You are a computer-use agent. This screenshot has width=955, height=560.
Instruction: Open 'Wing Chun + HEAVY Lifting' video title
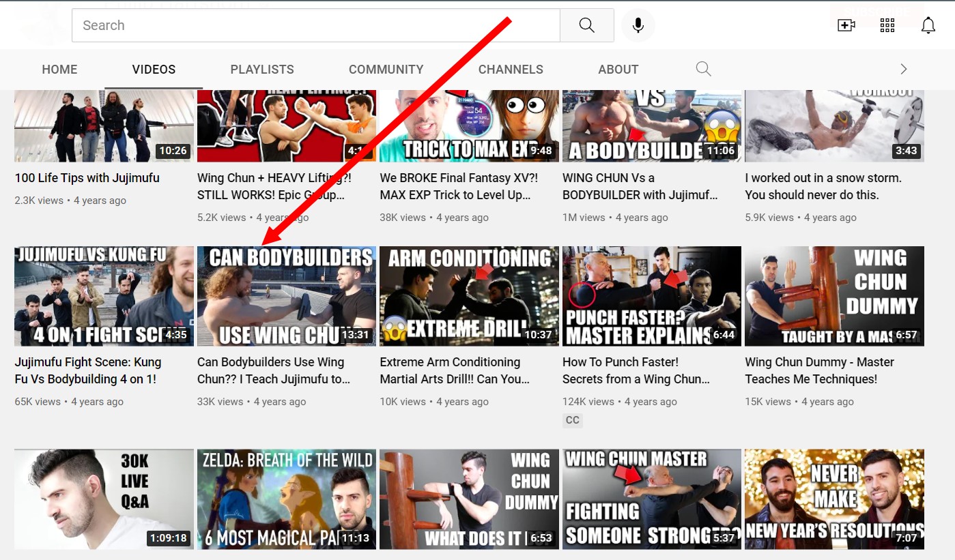coord(274,186)
